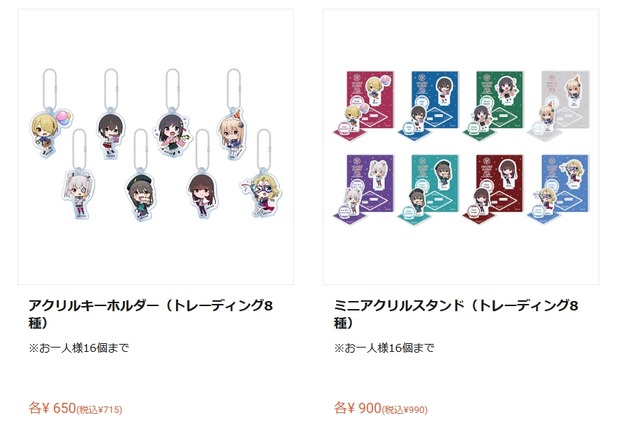Image resolution: width=640 pixels, height=437 pixels.
Task: Click the 各¥650 keychain price text
Action: (x=75, y=408)
